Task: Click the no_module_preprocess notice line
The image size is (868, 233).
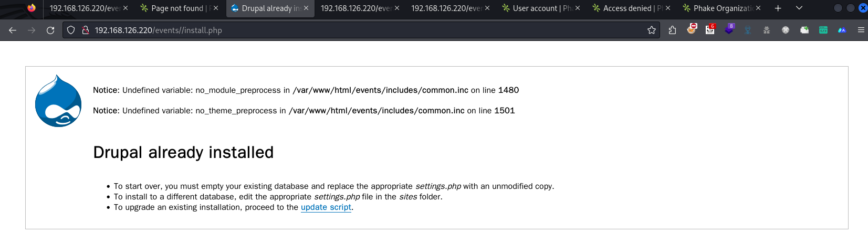Action: point(306,90)
